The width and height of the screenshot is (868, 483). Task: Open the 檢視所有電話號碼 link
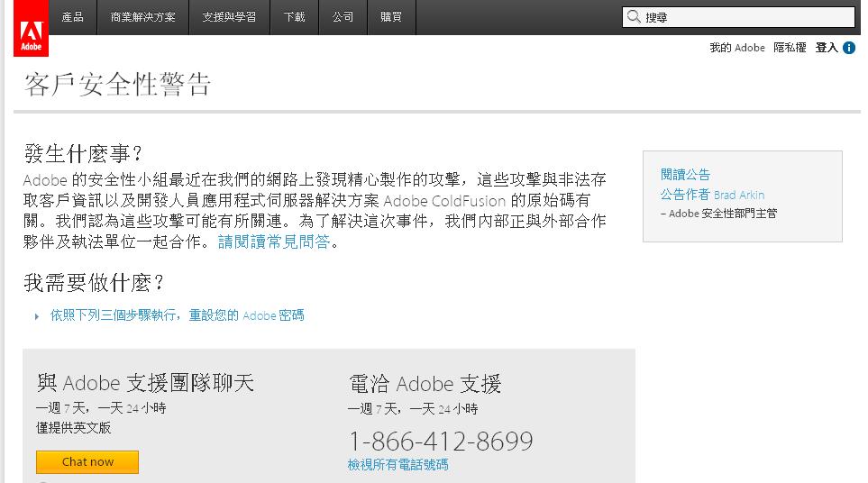(x=398, y=465)
